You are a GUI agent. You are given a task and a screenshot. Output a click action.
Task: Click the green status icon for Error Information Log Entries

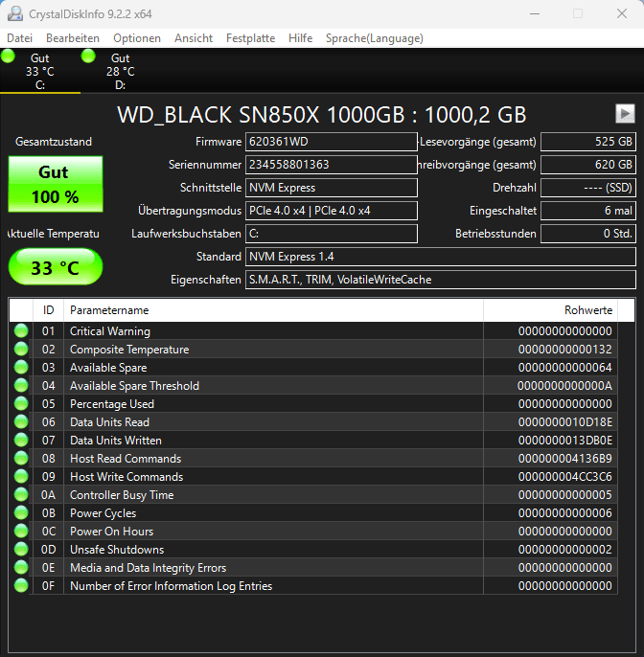click(x=21, y=586)
